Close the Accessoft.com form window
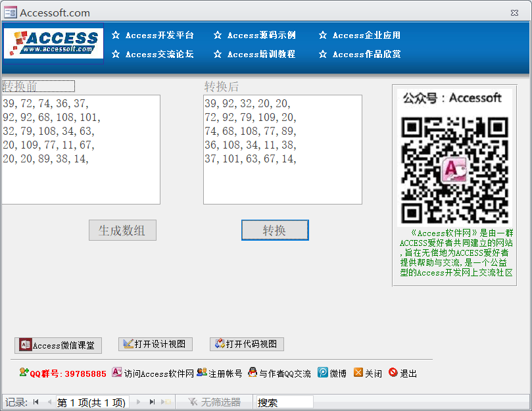 (x=514, y=13)
